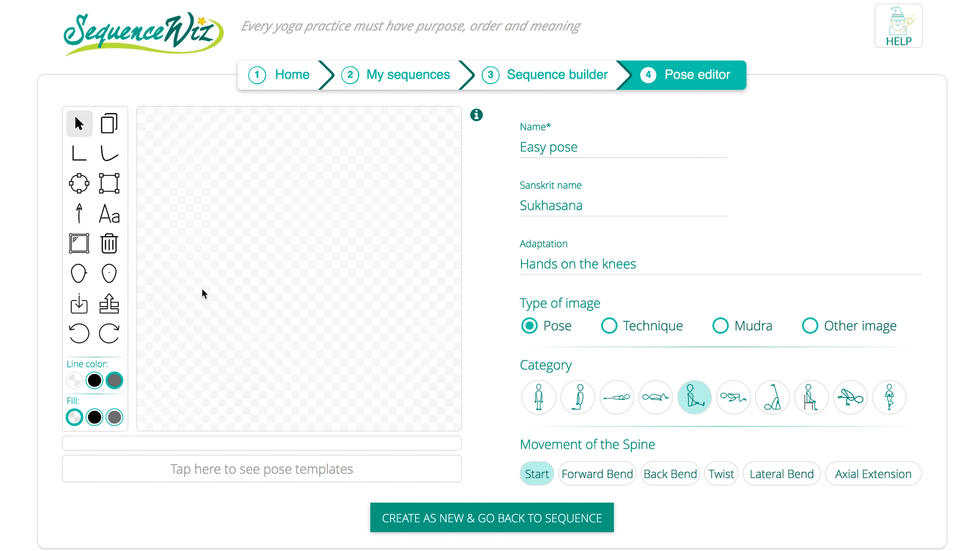
Task: Enable Forward Bend spine movement
Action: pos(597,473)
